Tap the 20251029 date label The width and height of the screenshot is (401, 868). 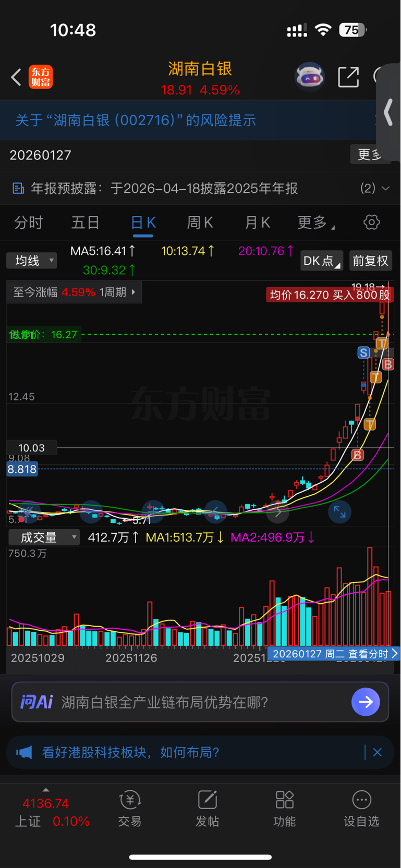pos(38,658)
